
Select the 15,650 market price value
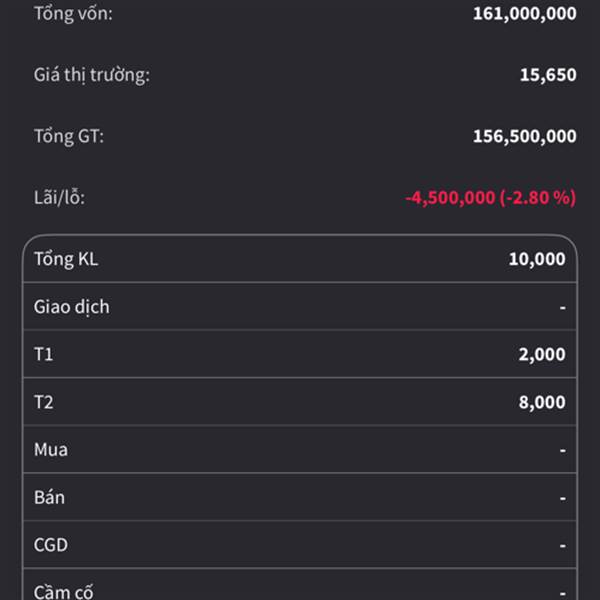coord(547,74)
